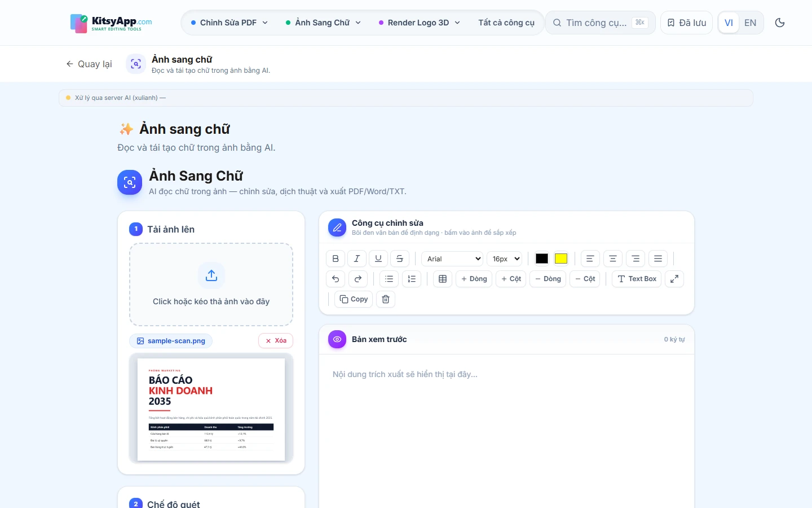Pick the yellow highlight color swatch
Image resolution: width=812 pixels, height=508 pixels.
561,259
